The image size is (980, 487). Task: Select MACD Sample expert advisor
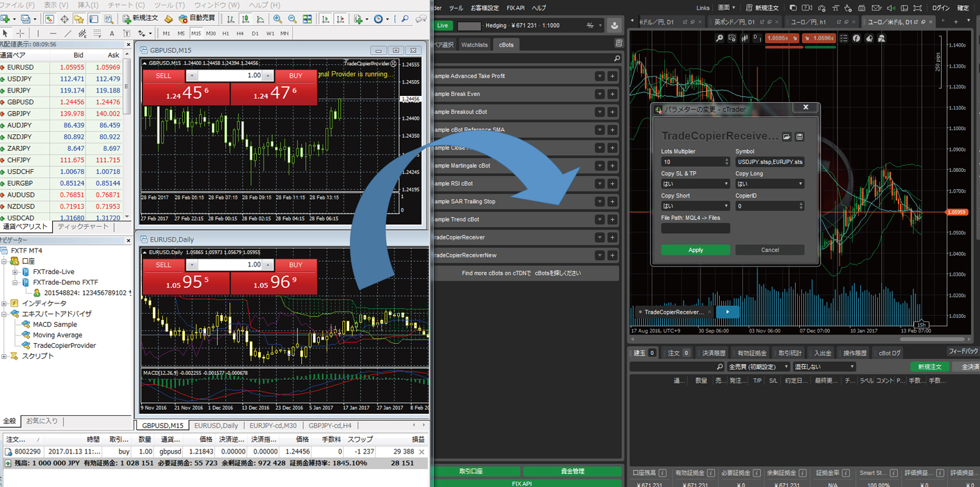point(55,324)
